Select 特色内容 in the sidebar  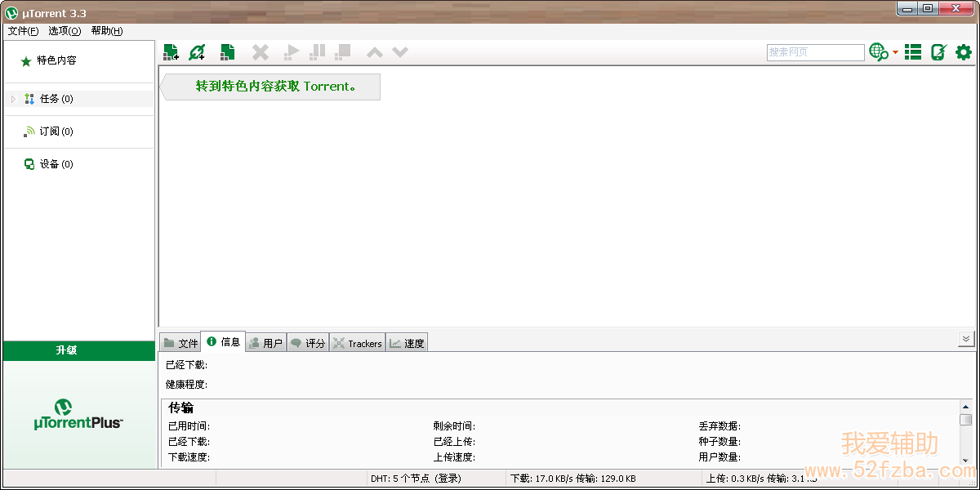click(56, 60)
